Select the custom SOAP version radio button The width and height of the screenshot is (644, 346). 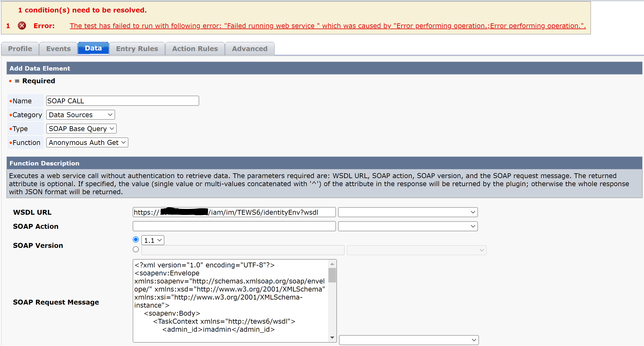[x=136, y=249]
